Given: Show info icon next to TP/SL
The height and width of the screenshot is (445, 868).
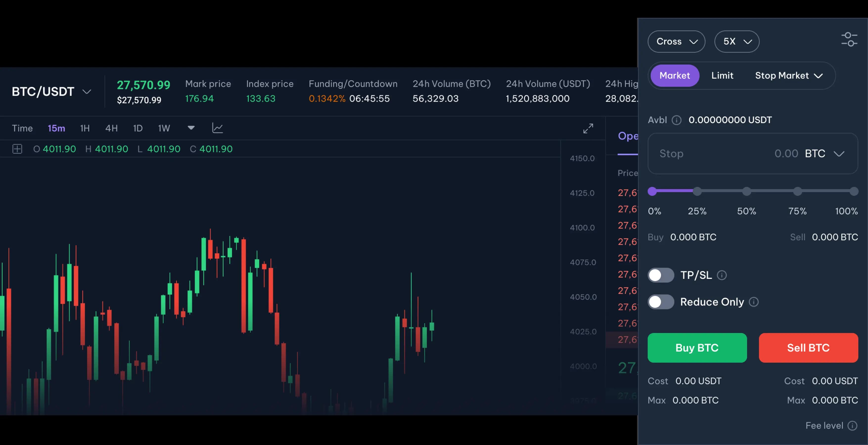Looking at the screenshot, I should [722, 275].
